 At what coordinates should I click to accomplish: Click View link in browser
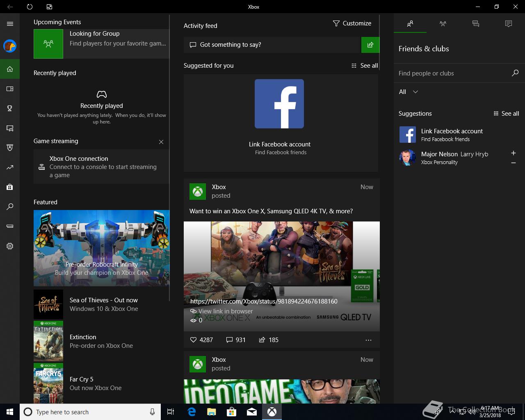[x=221, y=311]
